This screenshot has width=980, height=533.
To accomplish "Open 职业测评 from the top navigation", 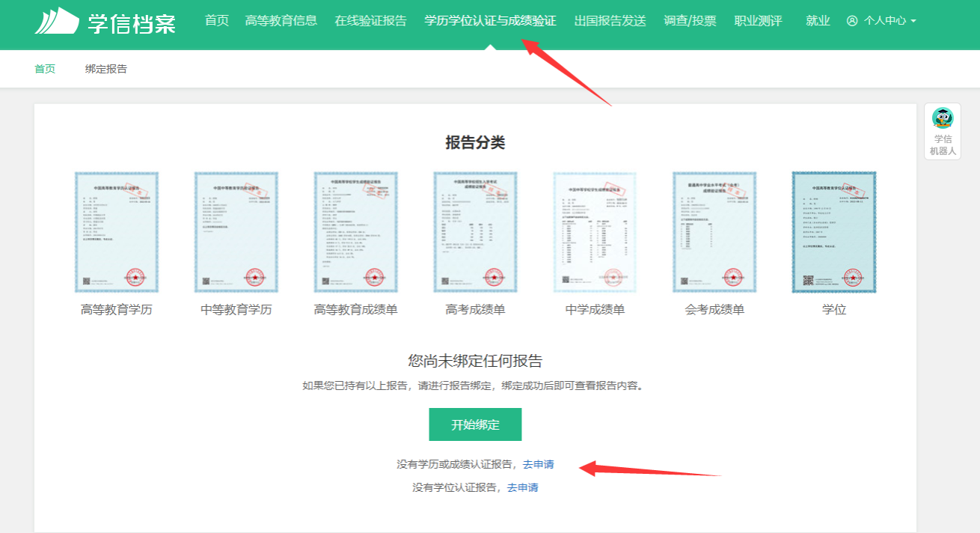I will 758,21.
